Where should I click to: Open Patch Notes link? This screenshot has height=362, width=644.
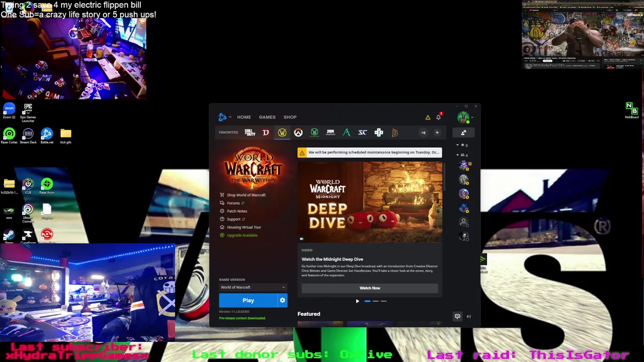233,211
